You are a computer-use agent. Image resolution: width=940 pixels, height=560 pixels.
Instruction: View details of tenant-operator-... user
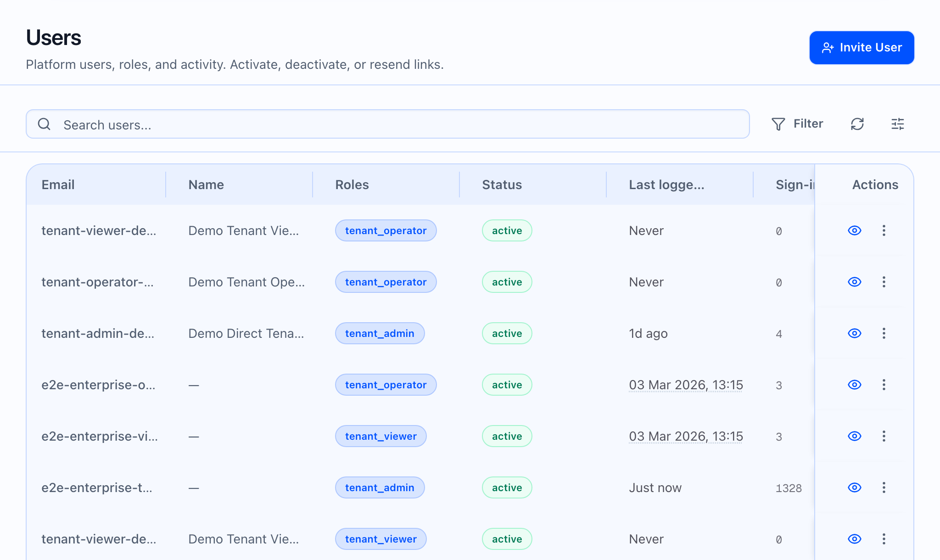click(854, 282)
